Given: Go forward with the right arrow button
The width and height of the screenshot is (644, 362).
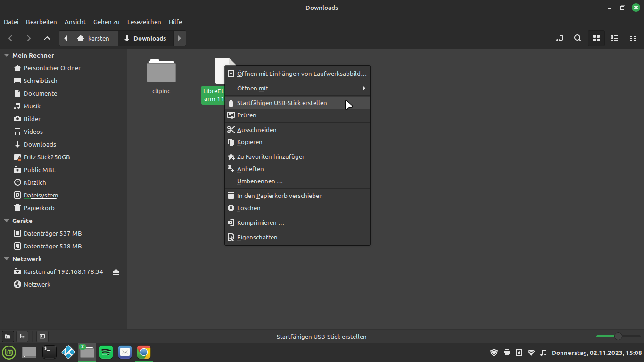Looking at the screenshot, I should point(29,38).
